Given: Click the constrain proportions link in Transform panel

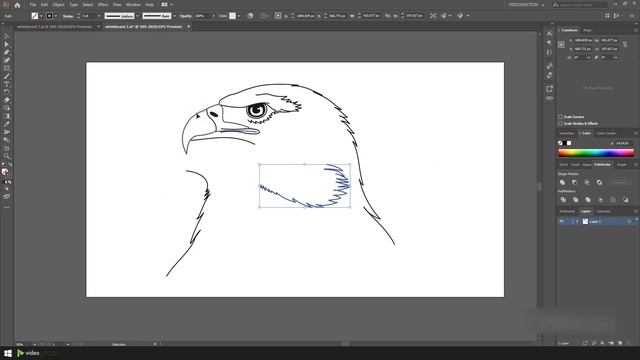Looking at the screenshot, I should (625, 44).
